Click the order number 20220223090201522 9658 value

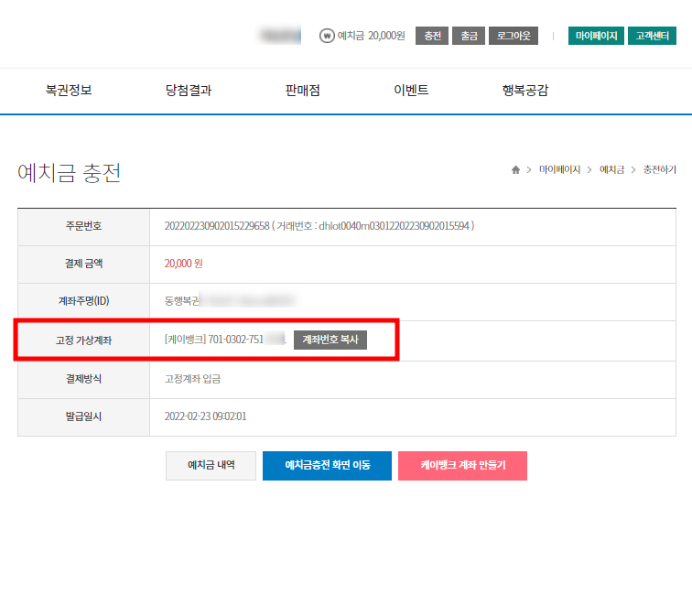217,226
